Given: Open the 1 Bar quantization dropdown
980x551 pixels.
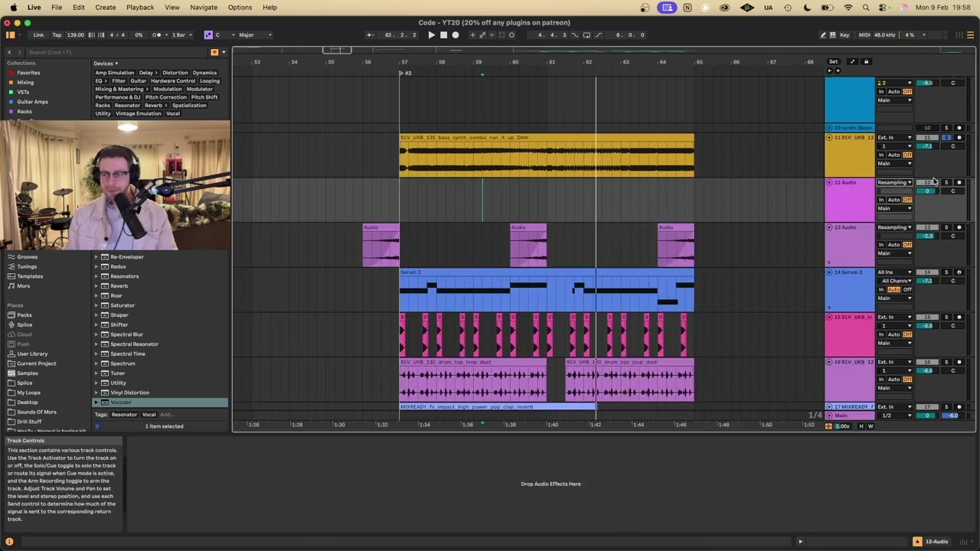Looking at the screenshot, I should [x=181, y=34].
